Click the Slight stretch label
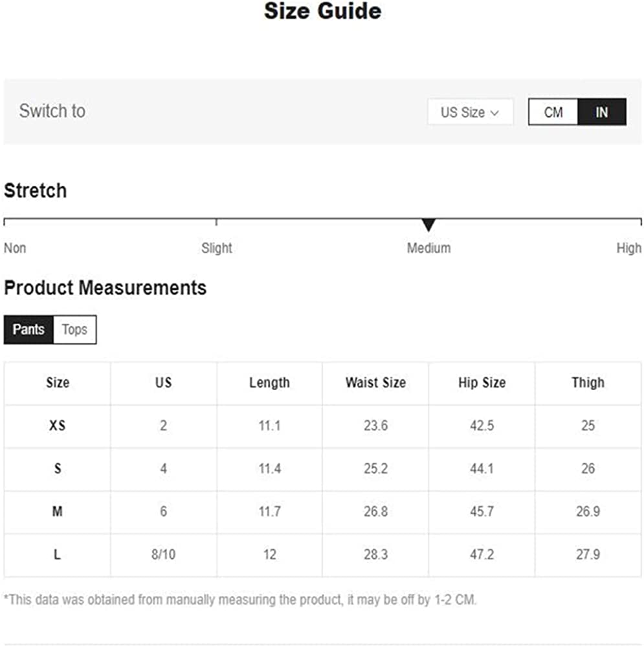 [x=216, y=248]
